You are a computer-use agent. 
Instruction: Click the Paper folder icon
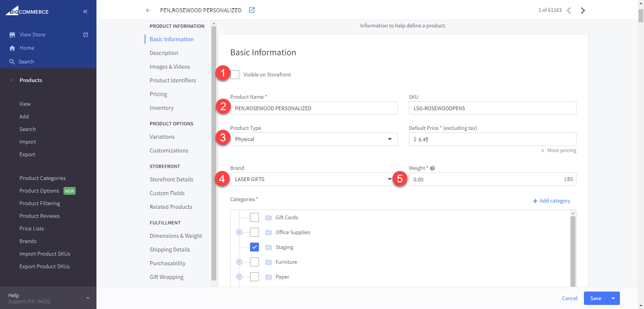coord(269,277)
